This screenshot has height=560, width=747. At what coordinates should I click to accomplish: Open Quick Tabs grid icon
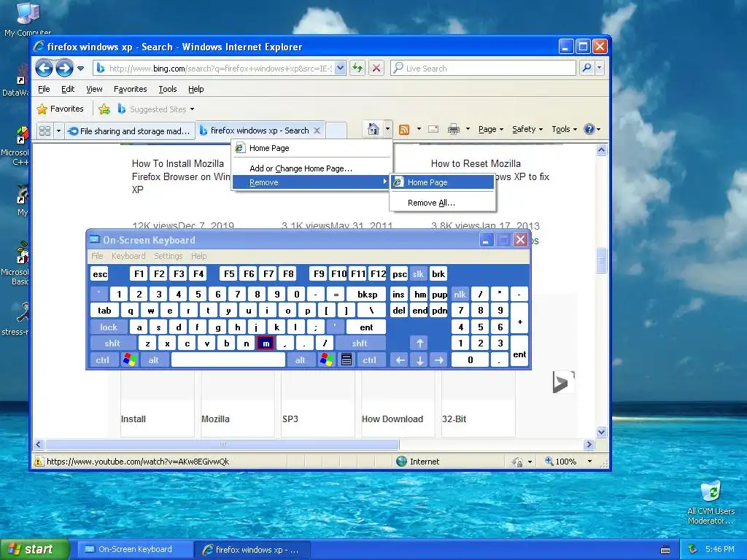pos(44,131)
